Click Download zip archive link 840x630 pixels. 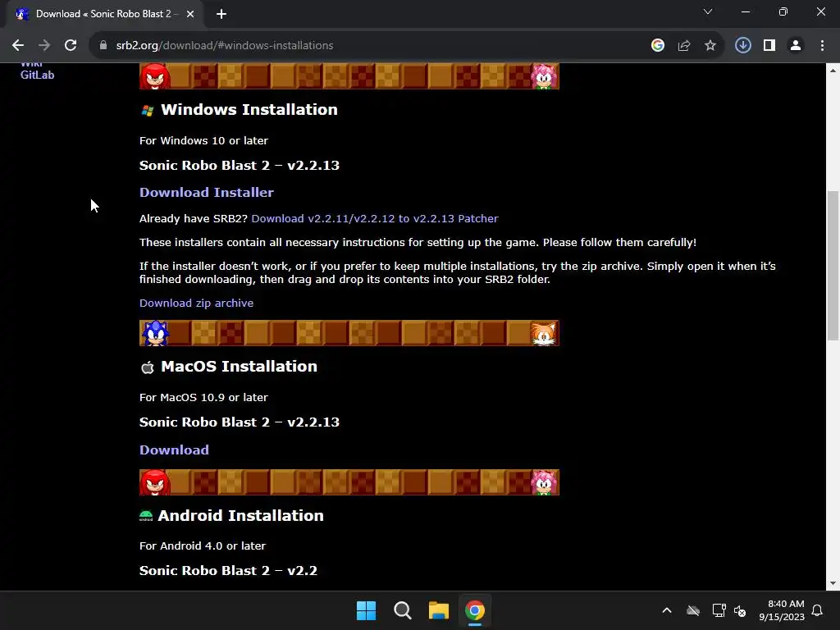tap(196, 304)
